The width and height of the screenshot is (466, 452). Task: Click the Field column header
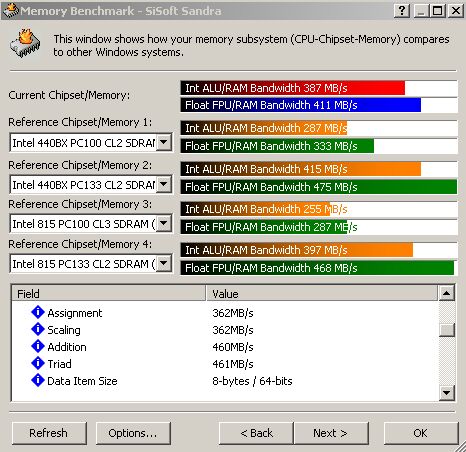click(x=109, y=294)
